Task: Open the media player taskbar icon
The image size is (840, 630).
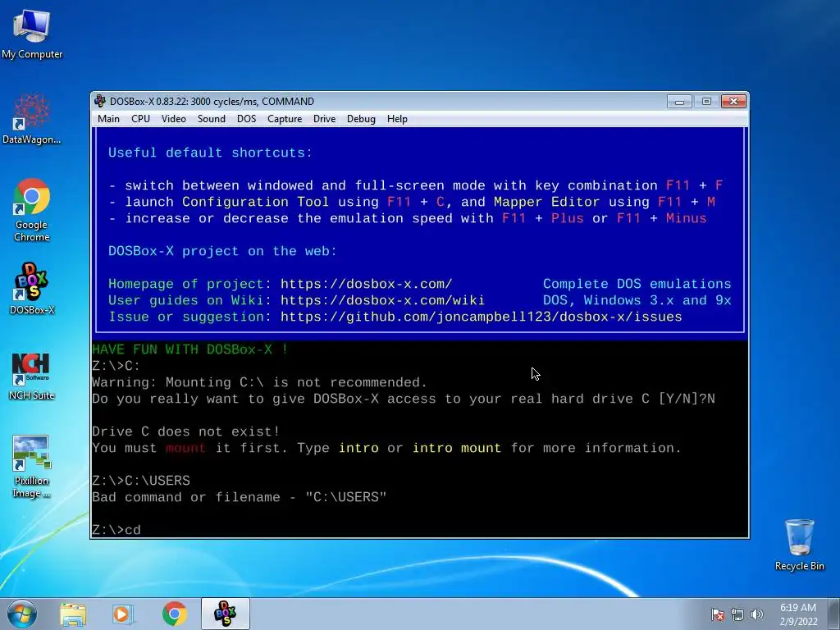Action: pyautogui.click(x=122, y=614)
